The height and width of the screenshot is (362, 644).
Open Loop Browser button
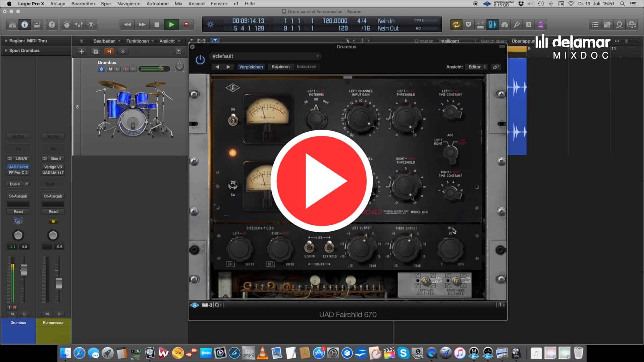click(619, 24)
